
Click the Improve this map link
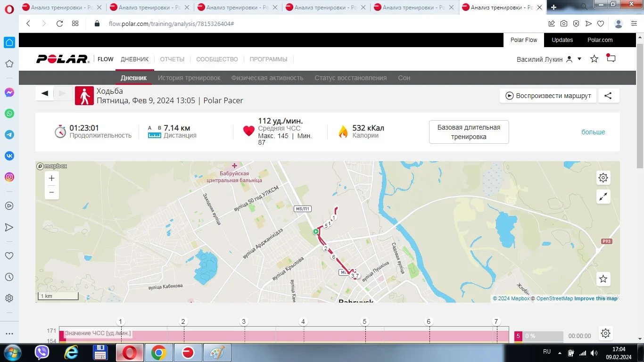pos(596,298)
